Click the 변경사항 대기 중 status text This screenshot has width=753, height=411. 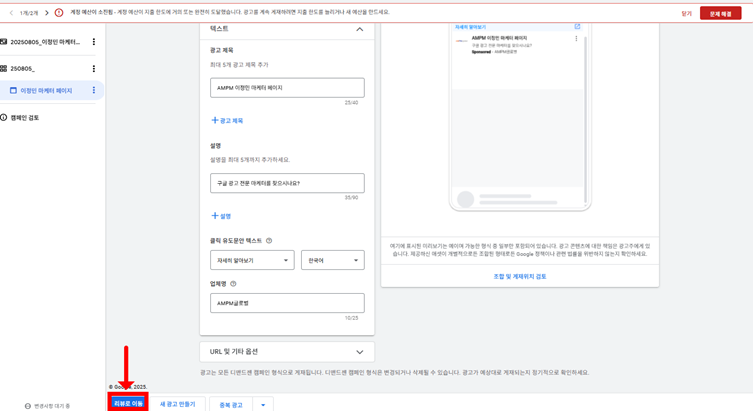click(52, 406)
